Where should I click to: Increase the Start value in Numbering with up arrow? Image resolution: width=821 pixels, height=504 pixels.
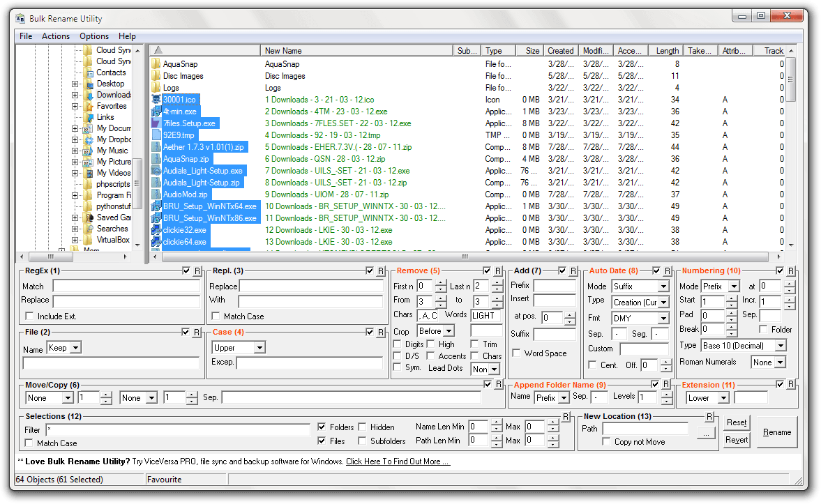(730, 298)
